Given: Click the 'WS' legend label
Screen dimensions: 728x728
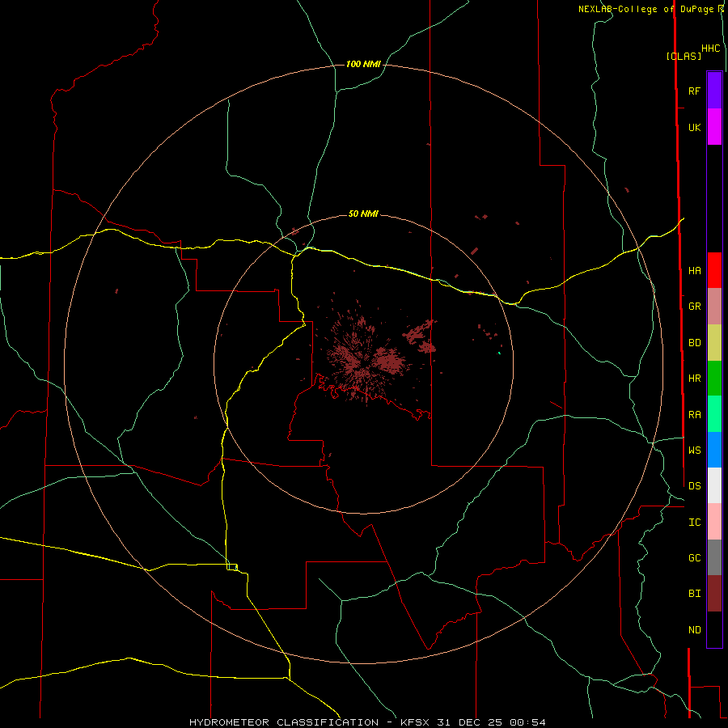Looking at the screenshot, I should 695,451.
